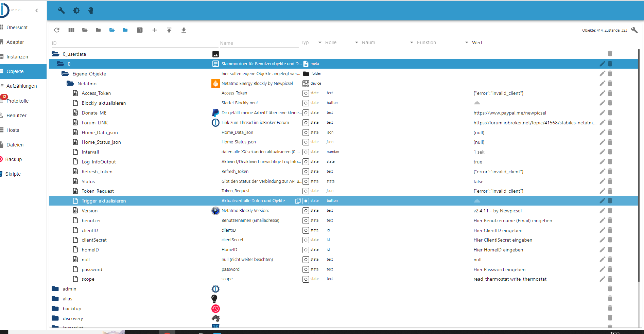This screenshot has width=644, height=334.
Task: Click the dark closed-folder toolbar icon
Action: tap(98, 30)
